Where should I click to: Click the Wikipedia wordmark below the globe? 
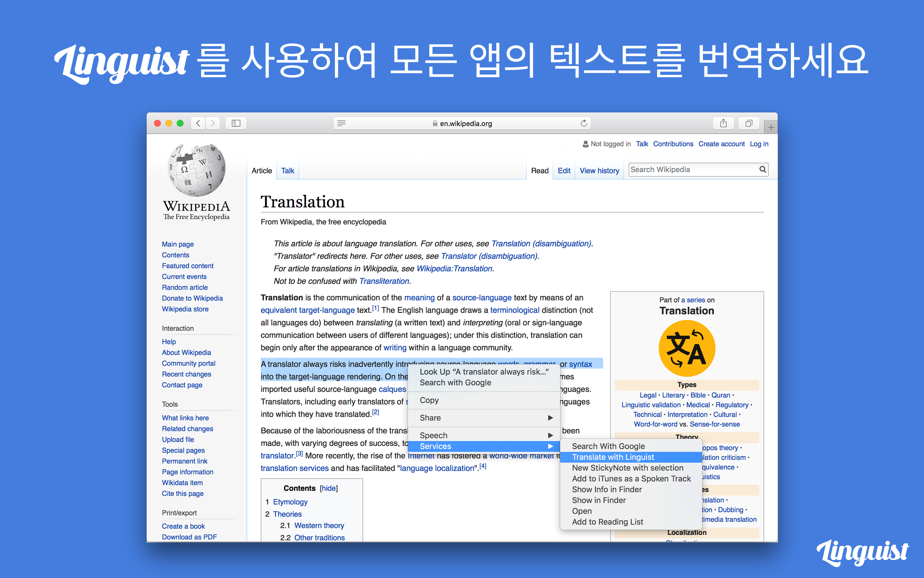pos(197,207)
